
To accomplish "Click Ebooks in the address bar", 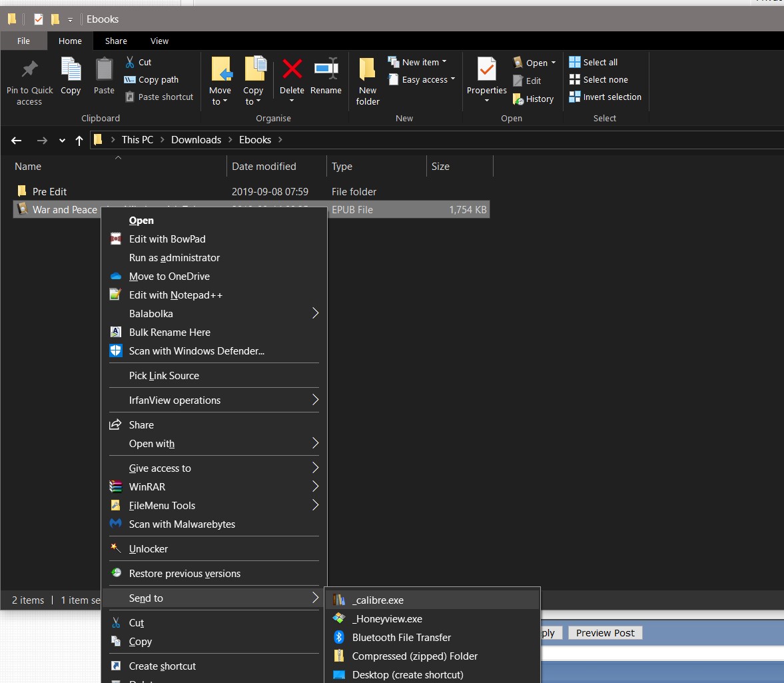I will 255,140.
